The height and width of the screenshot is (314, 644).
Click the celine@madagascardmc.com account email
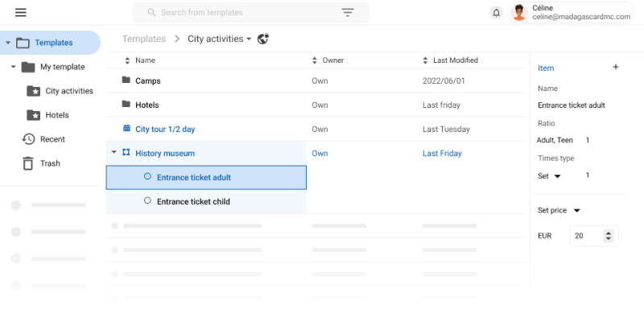pos(581,17)
